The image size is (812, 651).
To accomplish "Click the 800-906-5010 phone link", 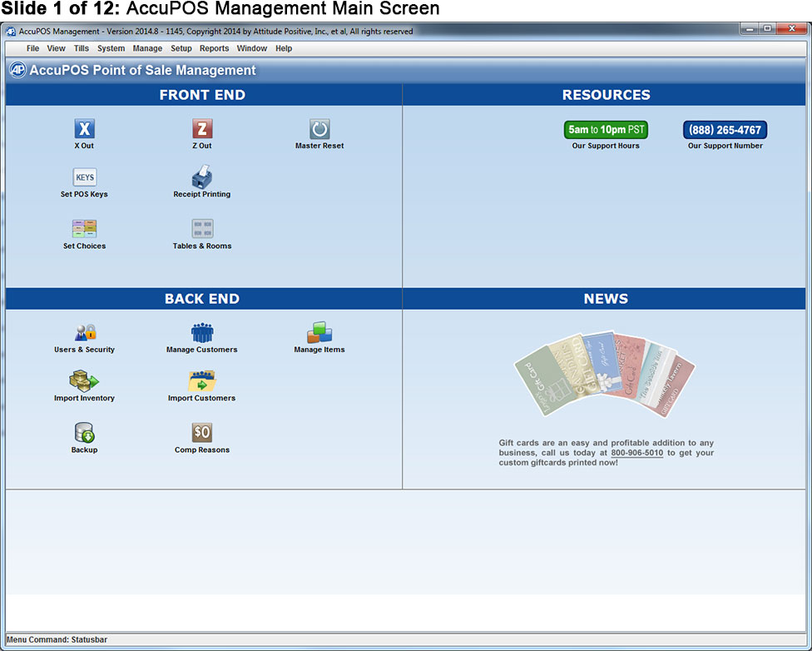I will 637,453.
